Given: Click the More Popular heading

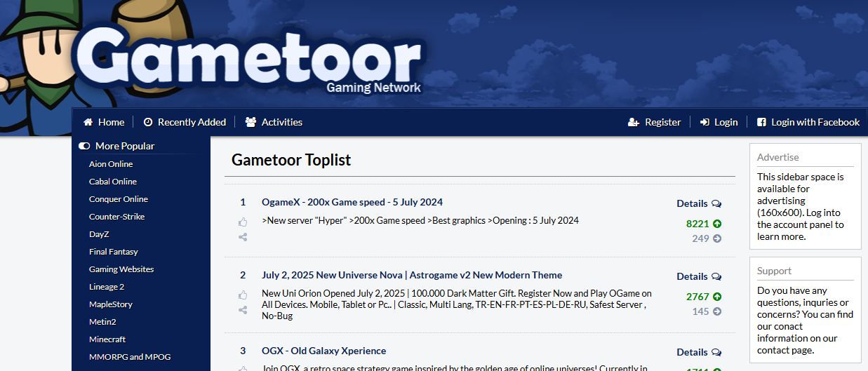Looking at the screenshot, I should (x=125, y=146).
